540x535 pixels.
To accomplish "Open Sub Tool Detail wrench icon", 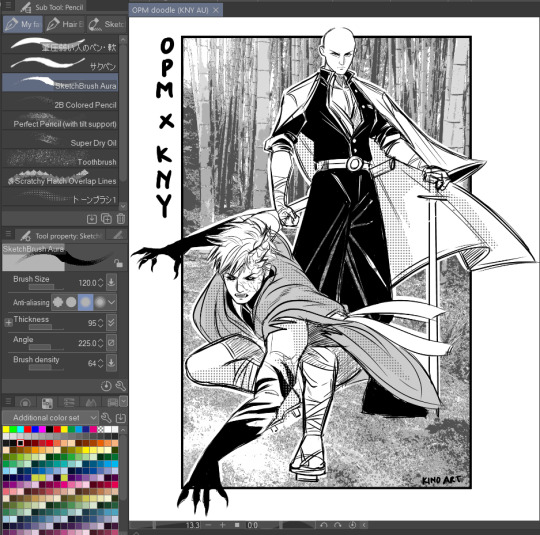I will click(121, 386).
